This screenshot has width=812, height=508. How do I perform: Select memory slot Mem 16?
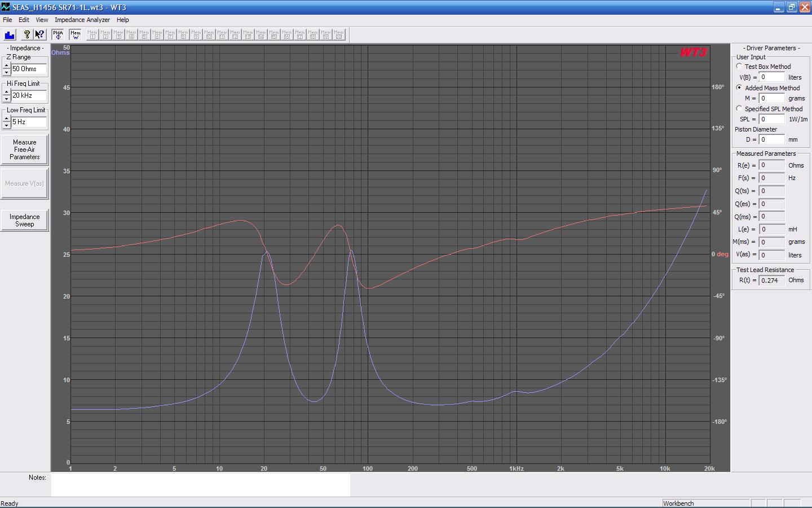287,34
